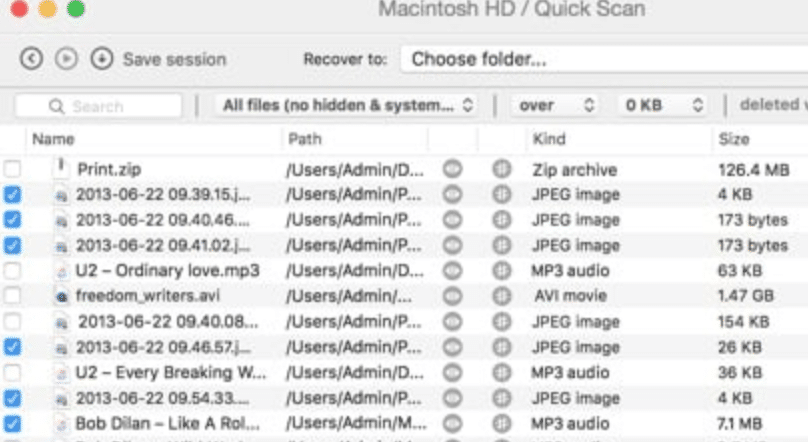
Task: Expand the 'over' size comparison dropdown
Action: tap(555, 105)
